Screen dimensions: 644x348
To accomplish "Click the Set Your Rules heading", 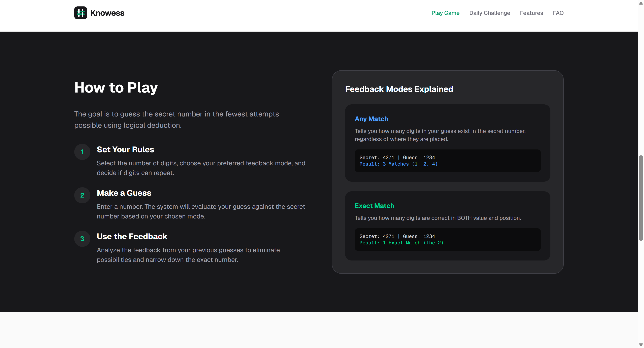I will point(125,149).
